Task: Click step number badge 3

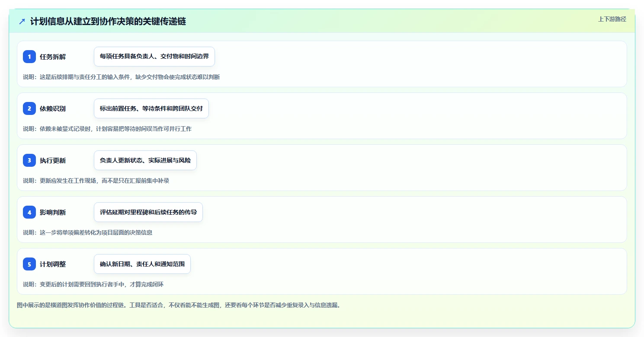Action: pyautogui.click(x=29, y=160)
